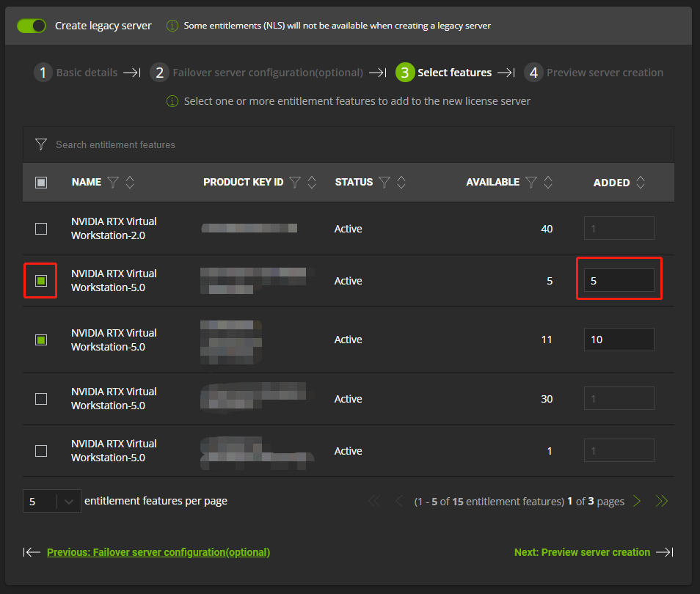Image resolution: width=700 pixels, height=594 pixels.
Task: Go to the next page of entitlement features
Action: tap(637, 501)
